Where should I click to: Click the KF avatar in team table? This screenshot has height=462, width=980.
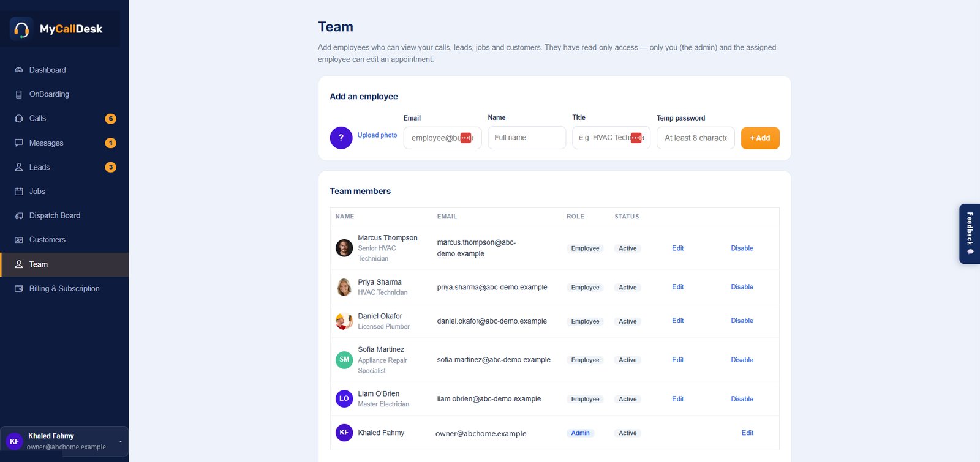344,433
